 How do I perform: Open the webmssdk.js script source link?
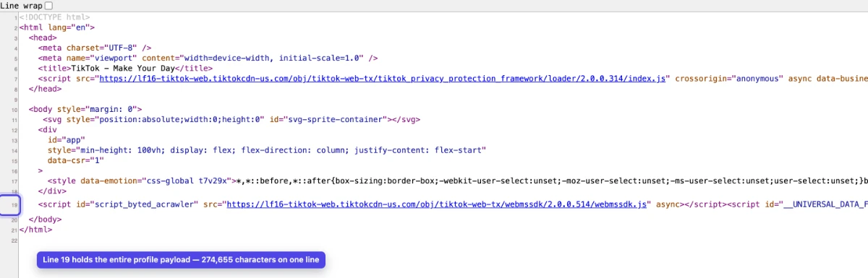pos(437,205)
